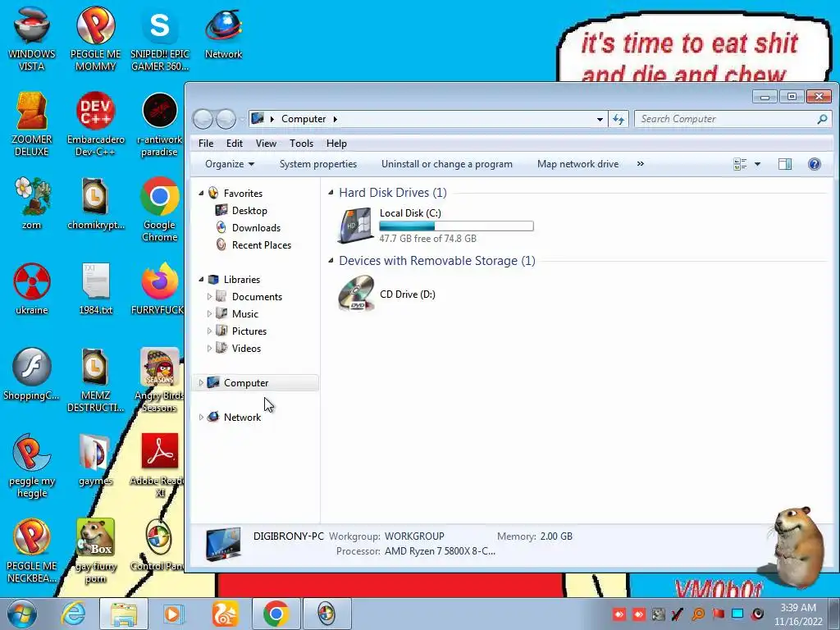840x630 pixels.
Task: Open the Help menu
Action: 336,143
